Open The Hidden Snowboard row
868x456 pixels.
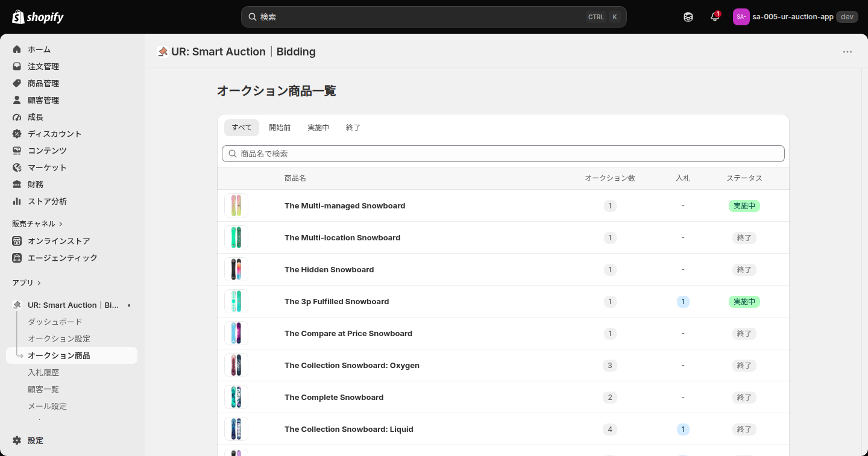(x=503, y=269)
